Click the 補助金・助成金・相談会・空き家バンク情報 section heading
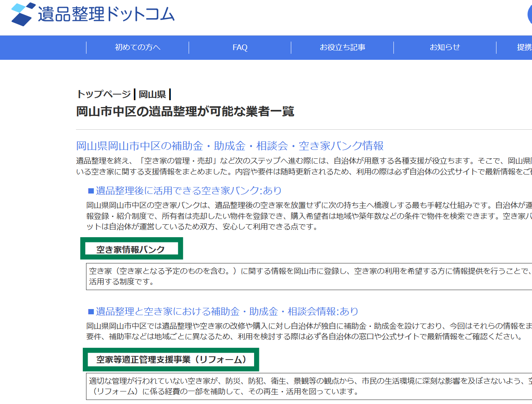The height and width of the screenshot is (404, 532). [229, 146]
